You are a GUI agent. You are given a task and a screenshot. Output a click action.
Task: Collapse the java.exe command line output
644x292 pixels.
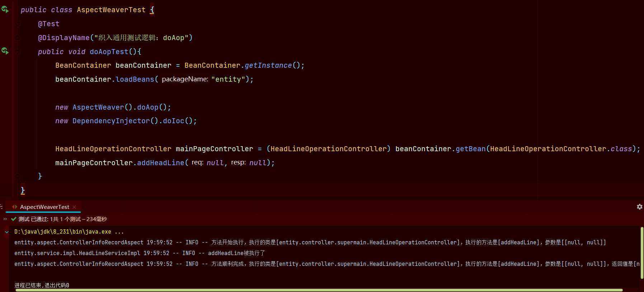point(7,232)
